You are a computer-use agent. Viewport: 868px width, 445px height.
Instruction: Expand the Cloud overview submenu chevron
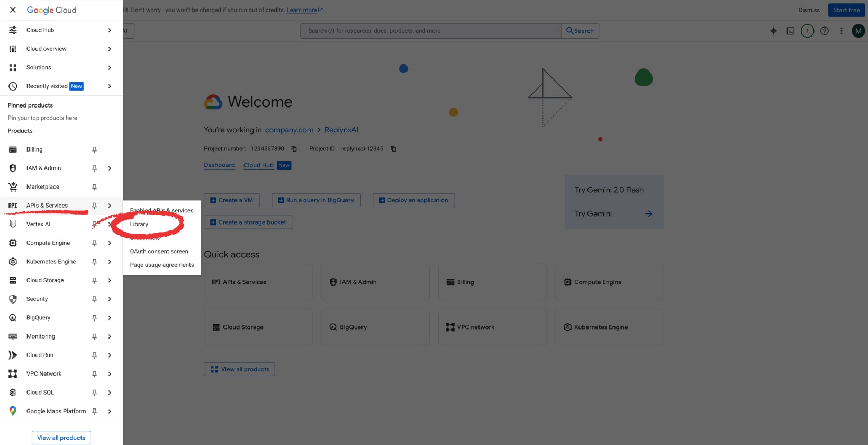pos(110,49)
